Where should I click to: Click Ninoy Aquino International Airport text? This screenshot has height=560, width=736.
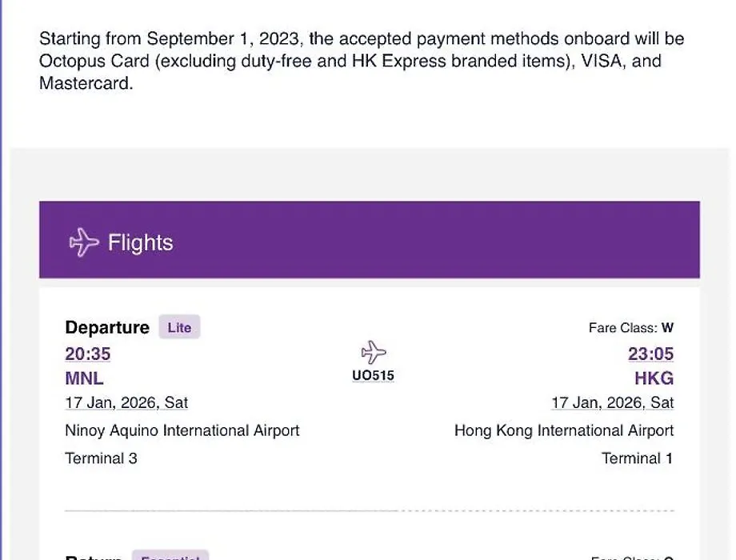click(182, 430)
